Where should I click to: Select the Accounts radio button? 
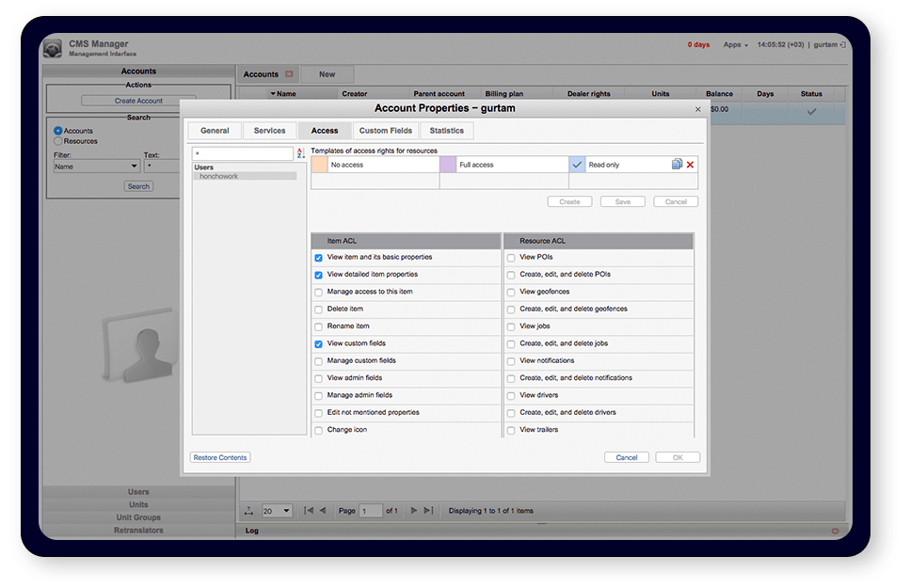58,131
